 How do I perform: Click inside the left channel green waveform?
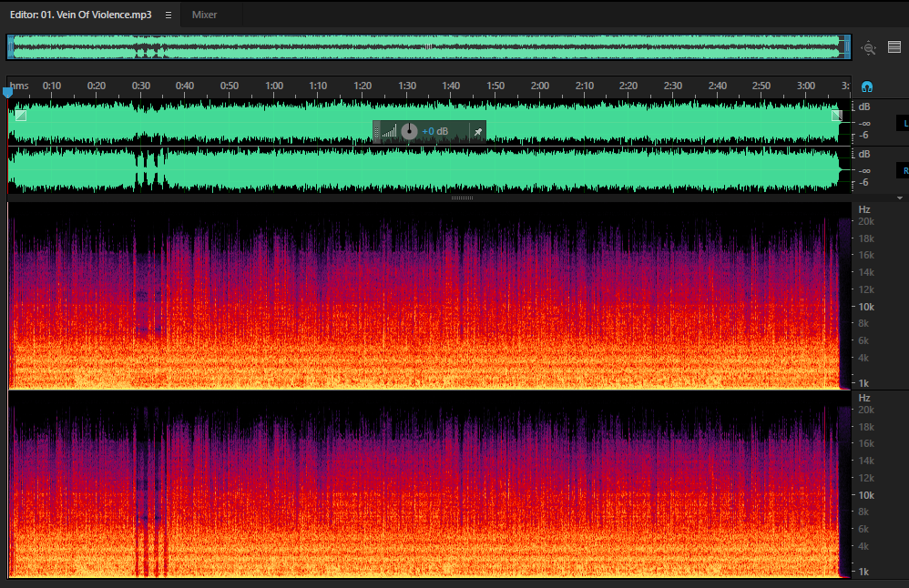428,122
